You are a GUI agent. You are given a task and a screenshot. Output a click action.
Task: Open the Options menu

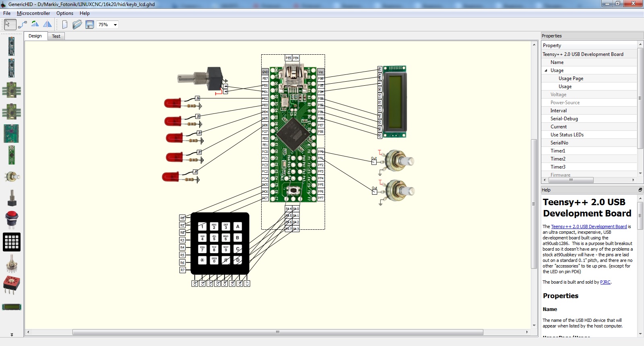click(65, 13)
